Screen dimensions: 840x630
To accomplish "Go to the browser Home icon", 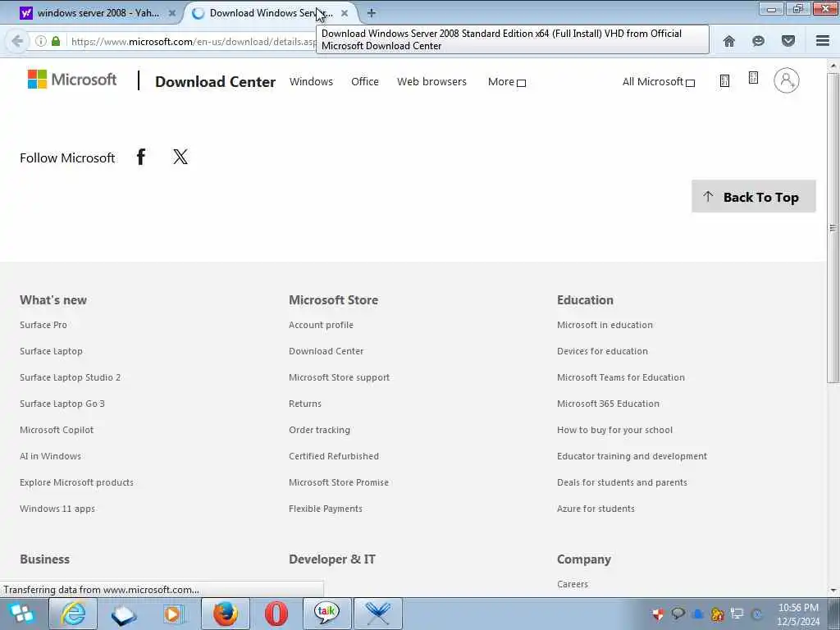I will (x=728, y=41).
